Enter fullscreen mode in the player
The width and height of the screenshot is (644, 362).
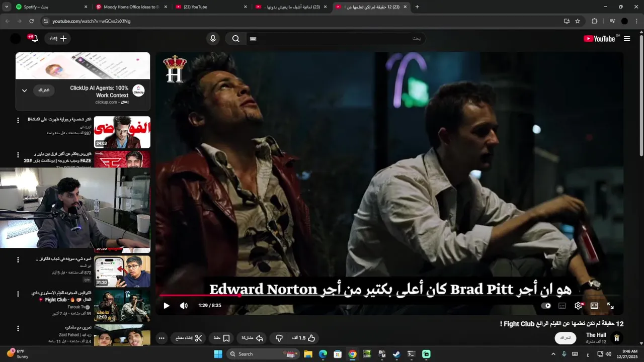pos(610,306)
